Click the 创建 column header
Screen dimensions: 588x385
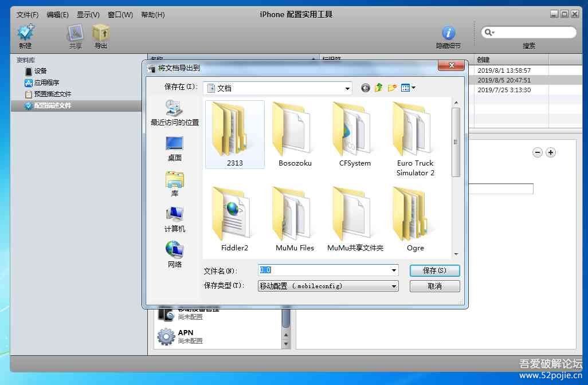511,60
